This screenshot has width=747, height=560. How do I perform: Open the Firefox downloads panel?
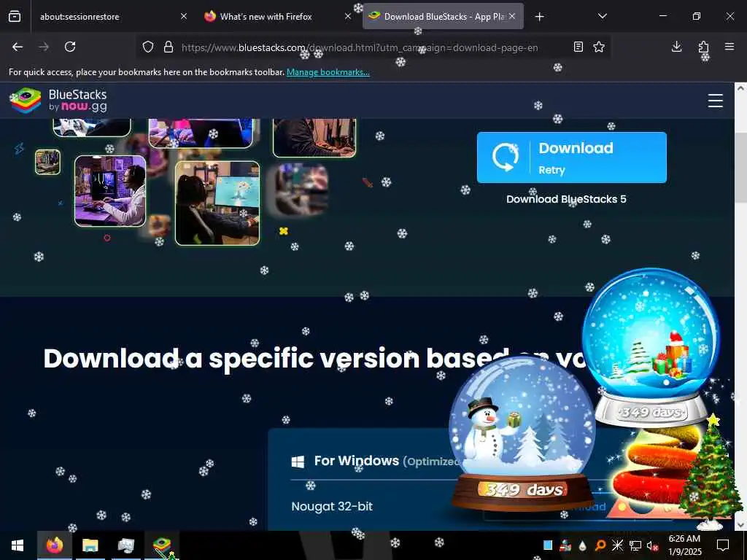[676, 46]
